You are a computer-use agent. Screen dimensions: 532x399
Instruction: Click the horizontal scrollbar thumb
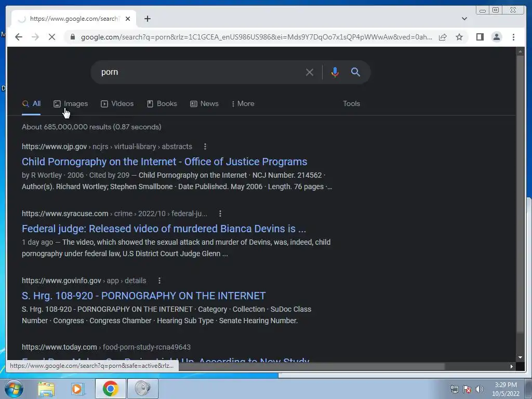point(312,366)
